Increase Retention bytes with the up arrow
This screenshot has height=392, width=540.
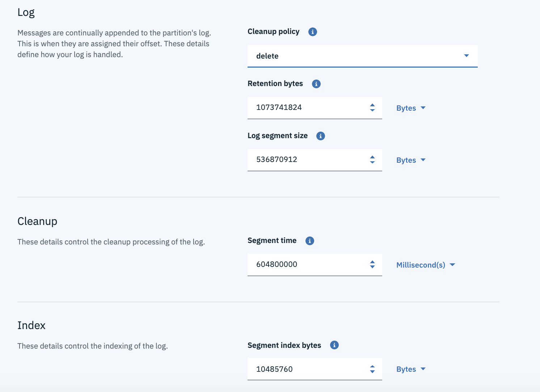[x=372, y=105]
